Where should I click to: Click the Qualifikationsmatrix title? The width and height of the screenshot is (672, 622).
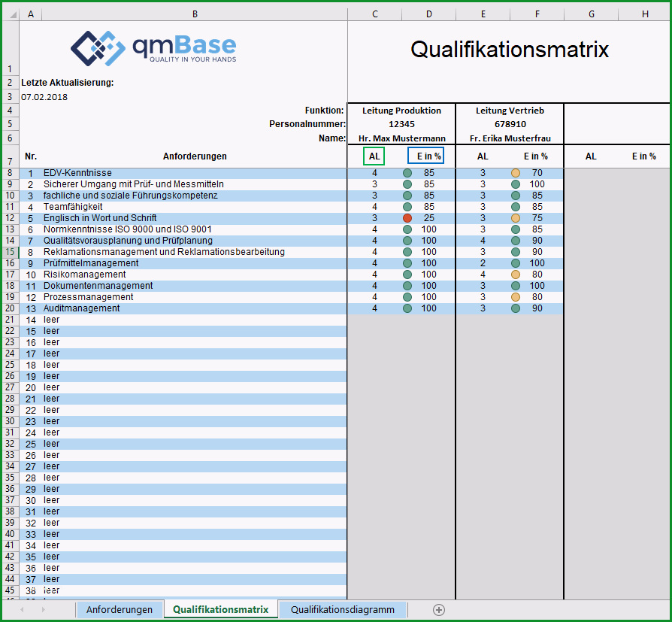(510, 50)
